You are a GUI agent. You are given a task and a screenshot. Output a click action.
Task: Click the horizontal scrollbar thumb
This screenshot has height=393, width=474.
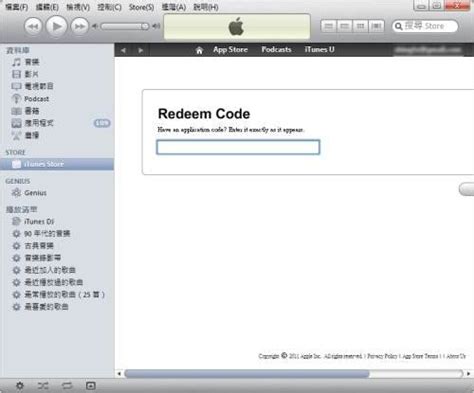(x=247, y=374)
